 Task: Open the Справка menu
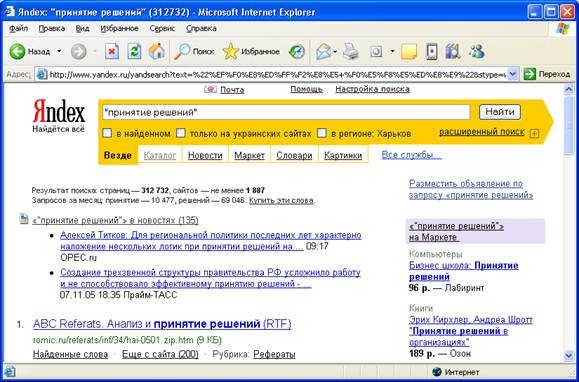(x=201, y=28)
